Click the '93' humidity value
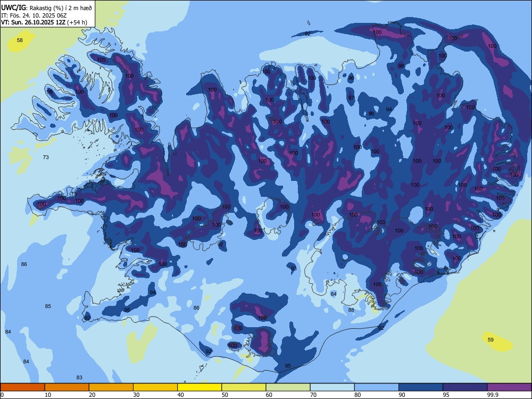532x399 pixels. (294, 268)
